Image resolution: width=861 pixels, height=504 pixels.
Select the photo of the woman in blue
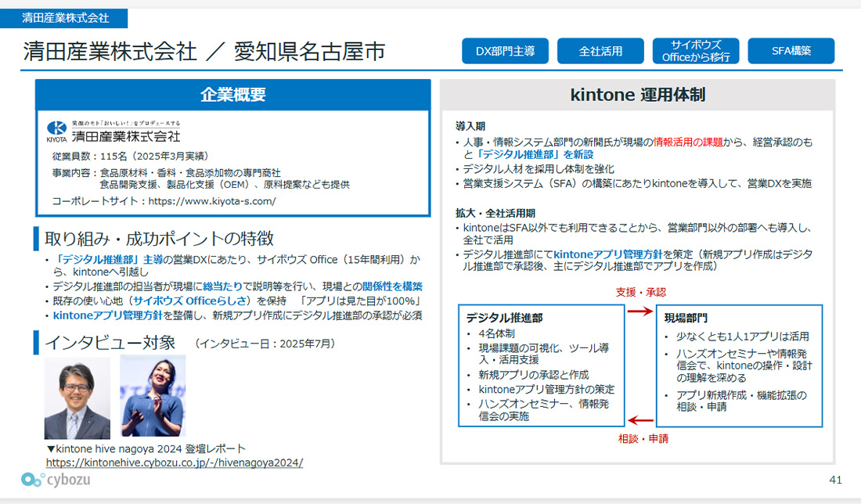tap(153, 396)
